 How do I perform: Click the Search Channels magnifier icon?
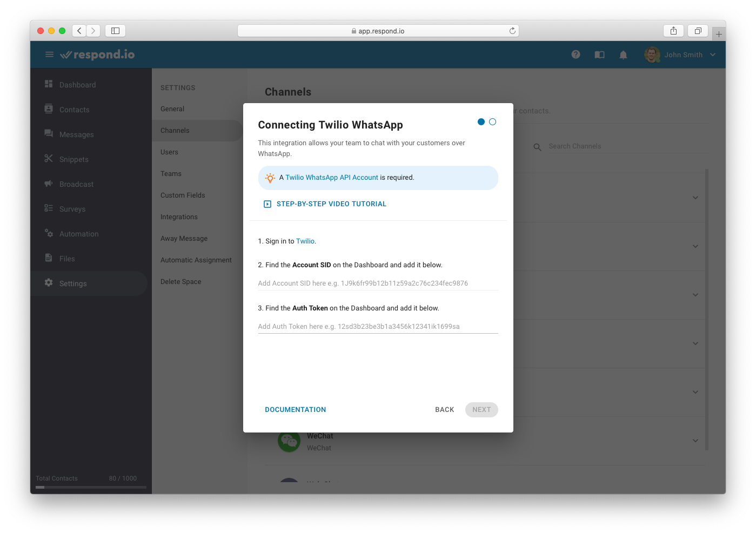(537, 147)
